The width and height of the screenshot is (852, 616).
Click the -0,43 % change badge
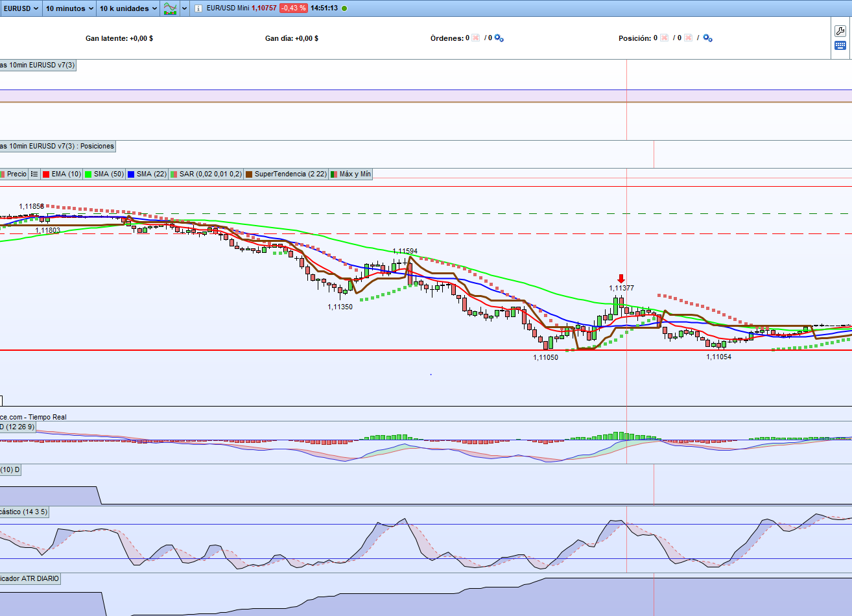[293, 8]
